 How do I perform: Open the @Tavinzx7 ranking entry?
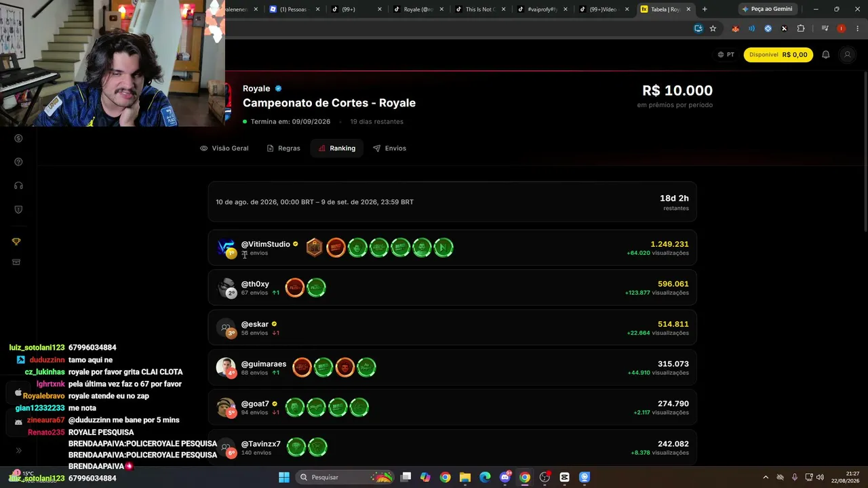coord(452,448)
